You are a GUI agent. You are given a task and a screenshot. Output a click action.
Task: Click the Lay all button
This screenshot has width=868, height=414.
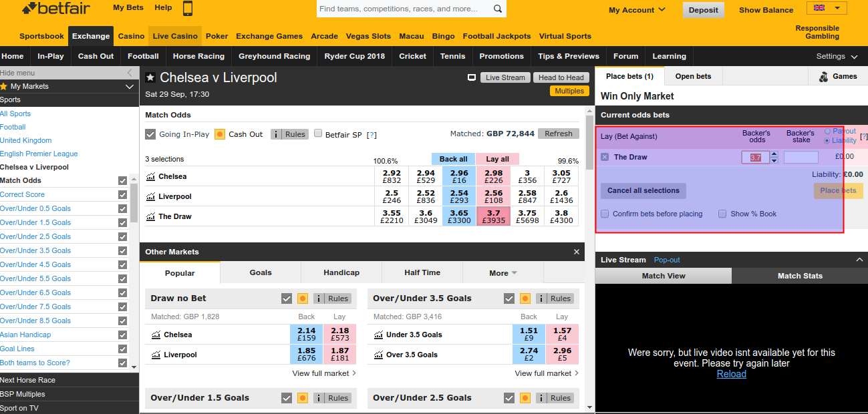(x=497, y=159)
